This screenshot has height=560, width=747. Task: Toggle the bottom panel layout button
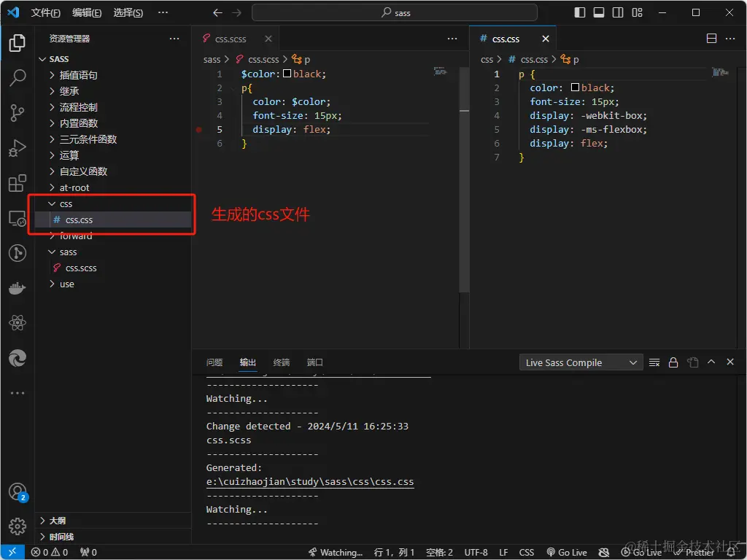tap(599, 12)
